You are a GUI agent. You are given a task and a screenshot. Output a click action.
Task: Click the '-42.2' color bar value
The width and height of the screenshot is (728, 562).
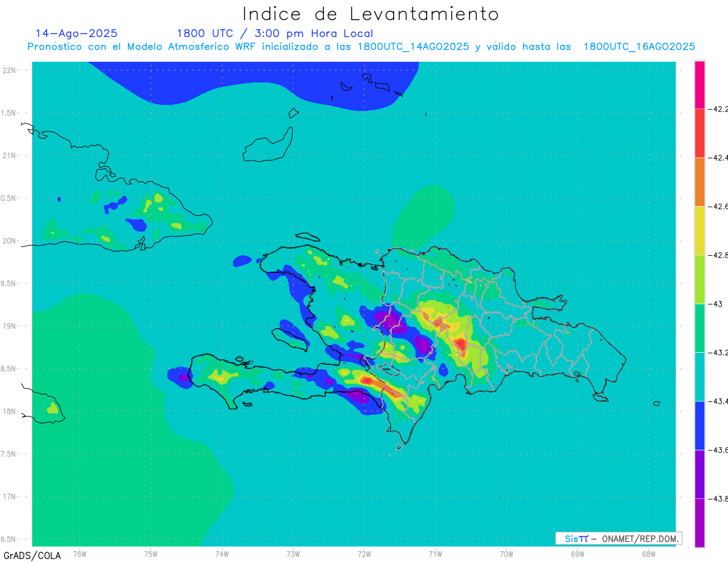(x=719, y=109)
